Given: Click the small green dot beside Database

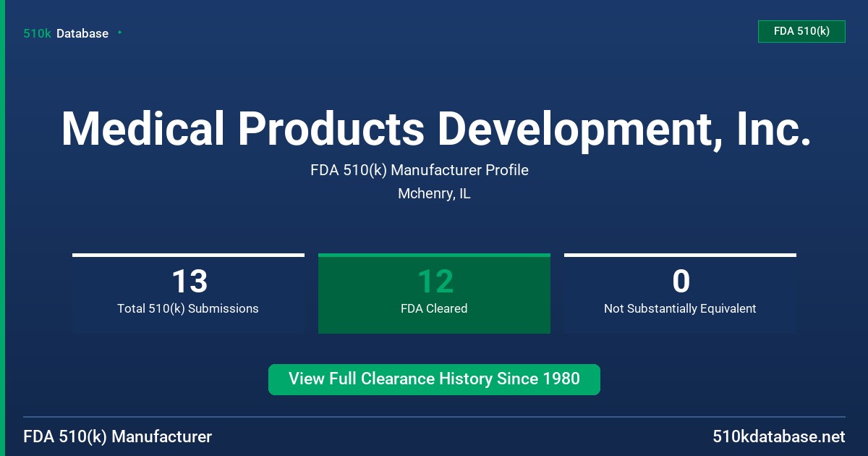Looking at the screenshot, I should click(x=119, y=33).
